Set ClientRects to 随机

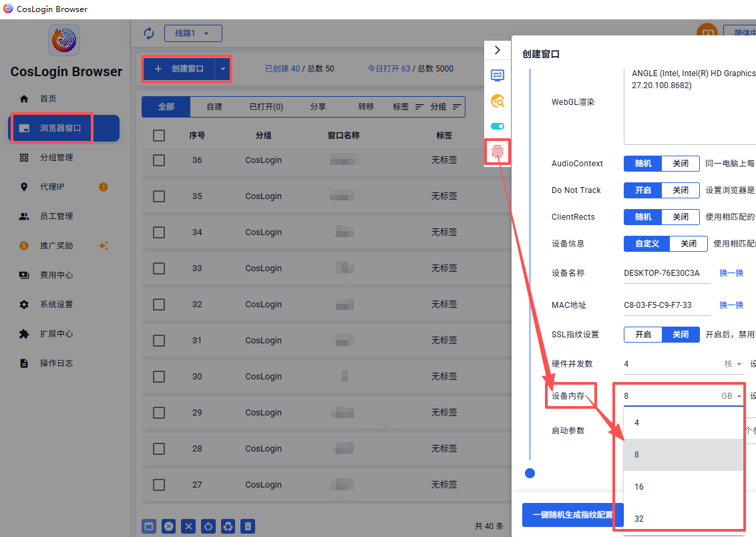click(x=643, y=217)
